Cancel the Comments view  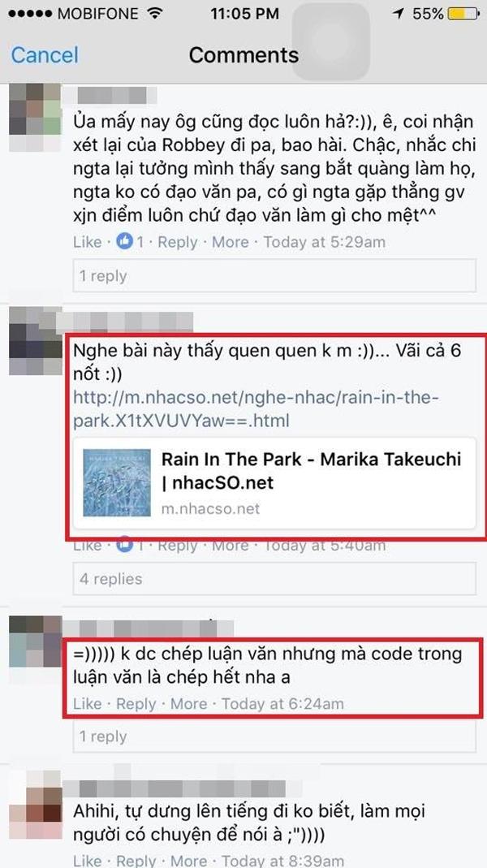pyautogui.click(x=45, y=54)
